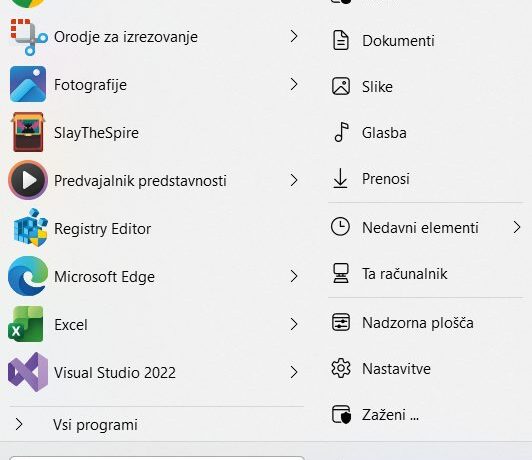Screen dimensions: 532x460
Task: Expand Orodje za izrezovanje jump list arrow
Action: point(294,36)
